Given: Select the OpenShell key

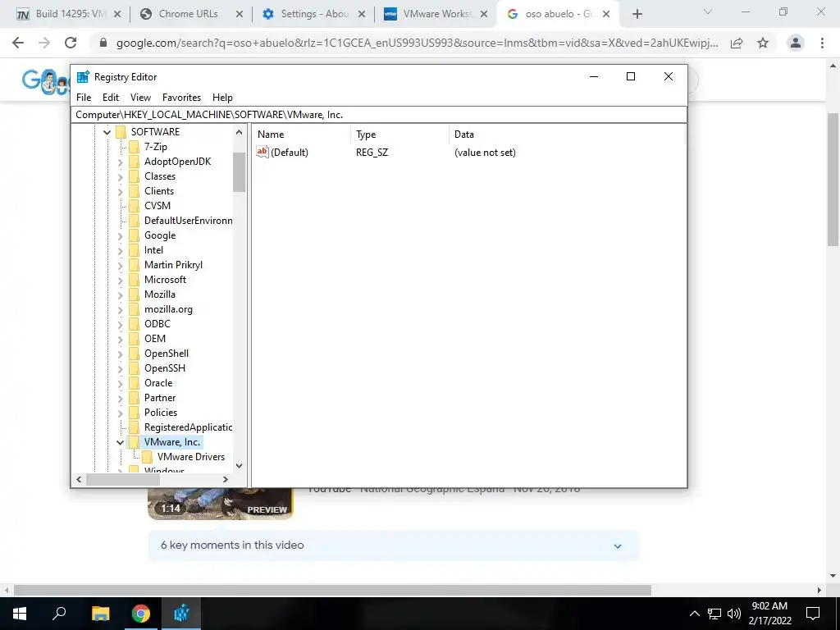Looking at the screenshot, I should click(166, 354).
